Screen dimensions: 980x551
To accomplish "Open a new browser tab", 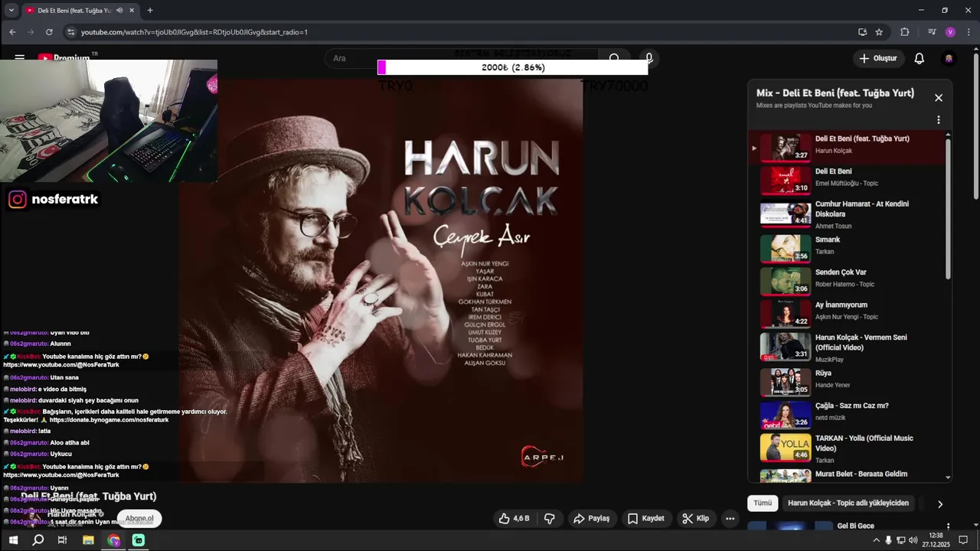I will [150, 11].
